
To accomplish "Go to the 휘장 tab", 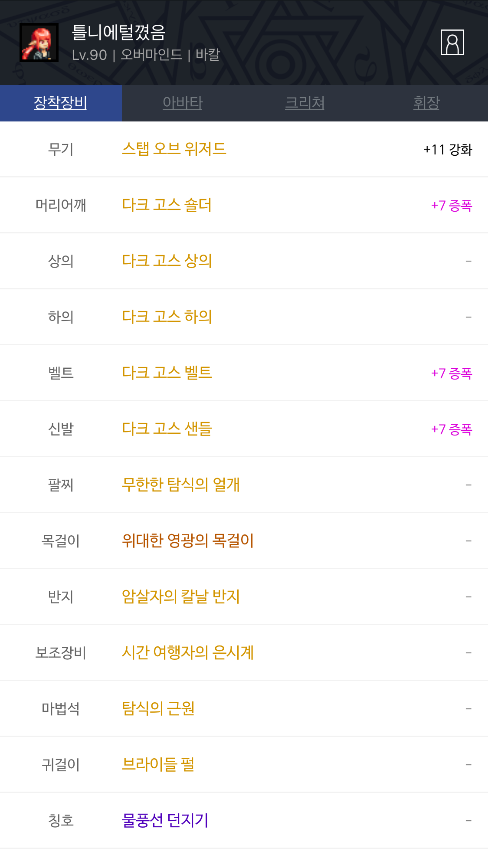I will pos(426,103).
